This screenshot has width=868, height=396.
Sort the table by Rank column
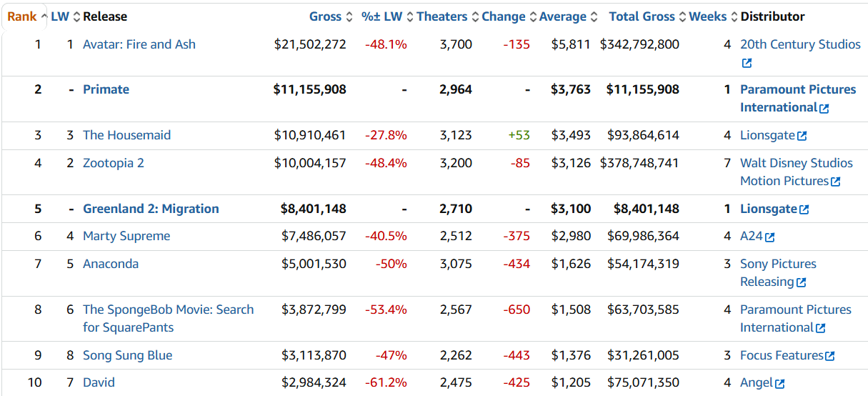[x=22, y=16]
